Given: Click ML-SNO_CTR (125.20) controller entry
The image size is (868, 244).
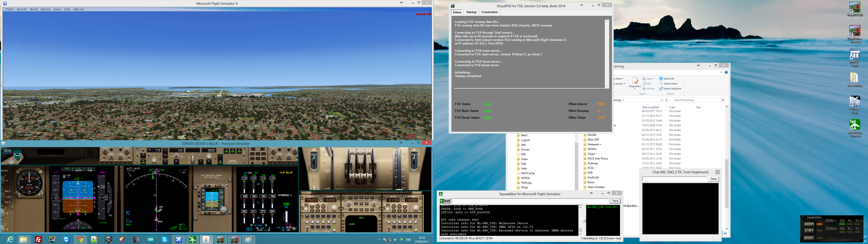Looking at the screenshot, I should pos(602,207).
